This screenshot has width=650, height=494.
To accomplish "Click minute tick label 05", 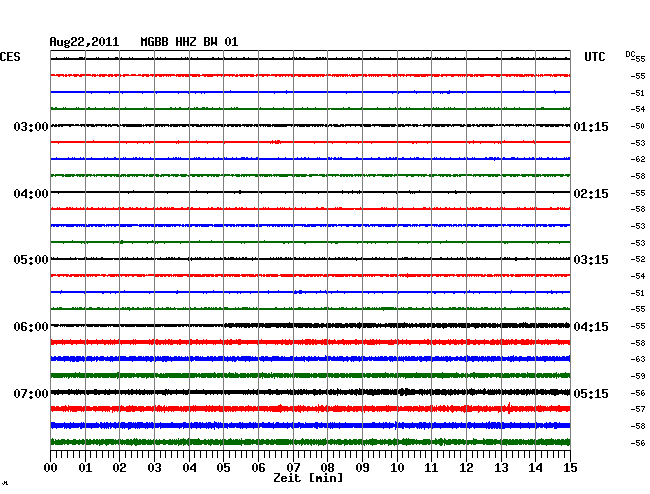I will pyautogui.click(x=223, y=468).
